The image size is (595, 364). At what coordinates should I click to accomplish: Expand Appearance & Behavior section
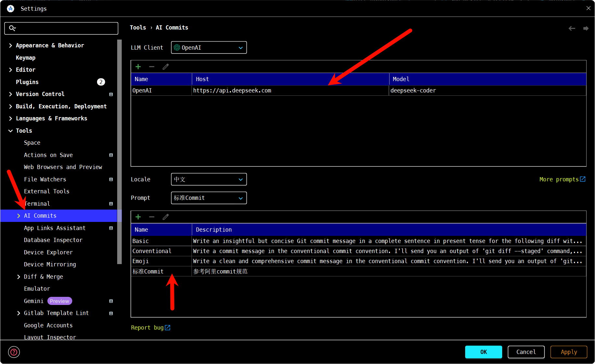tap(11, 45)
